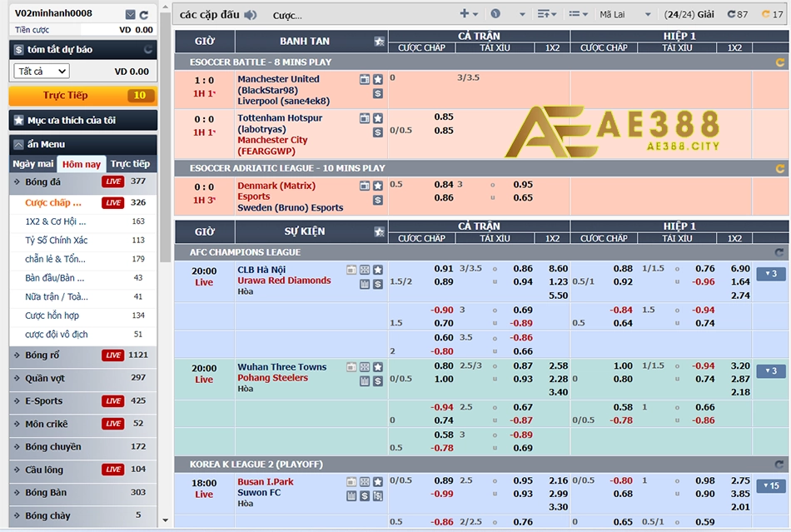Open the S statistics icon for Manchester United
This screenshot has height=532, width=791.
pos(378,93)
